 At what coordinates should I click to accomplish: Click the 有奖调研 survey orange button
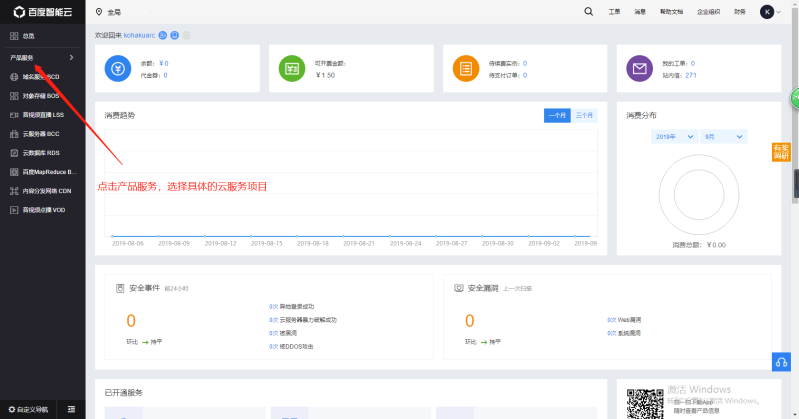[781, 152]
